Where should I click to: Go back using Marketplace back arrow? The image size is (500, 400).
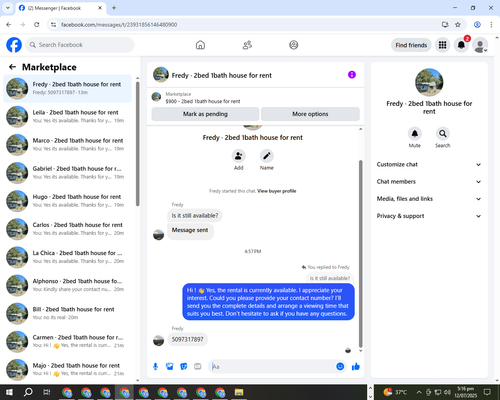click(12, 67)
